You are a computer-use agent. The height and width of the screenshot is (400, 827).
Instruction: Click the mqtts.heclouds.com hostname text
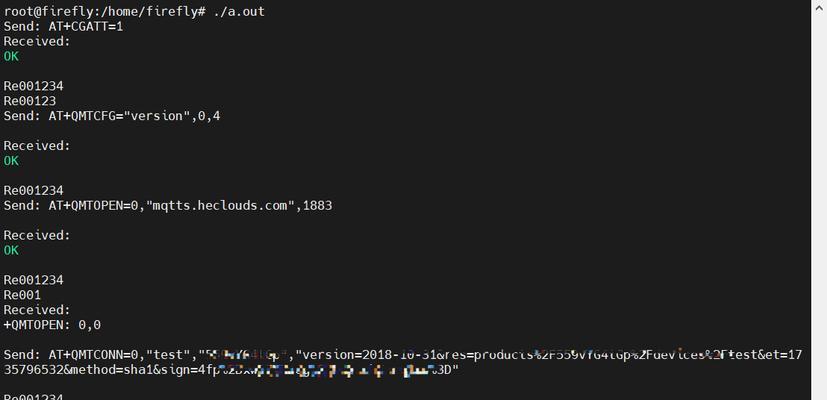tap(220, 206)
